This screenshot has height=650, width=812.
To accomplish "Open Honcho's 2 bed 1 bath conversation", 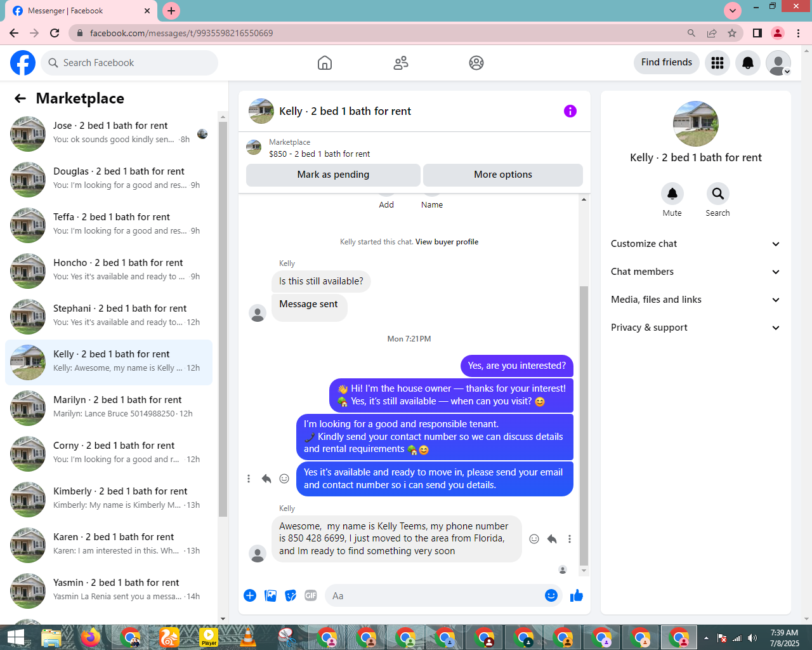I will pyautogui.click(x=109, y=271).
